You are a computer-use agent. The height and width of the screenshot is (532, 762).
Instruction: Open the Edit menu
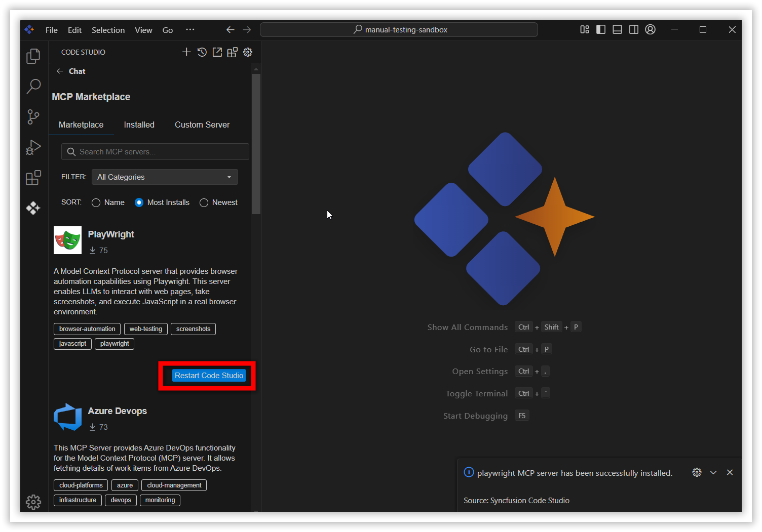click(74, 30)
